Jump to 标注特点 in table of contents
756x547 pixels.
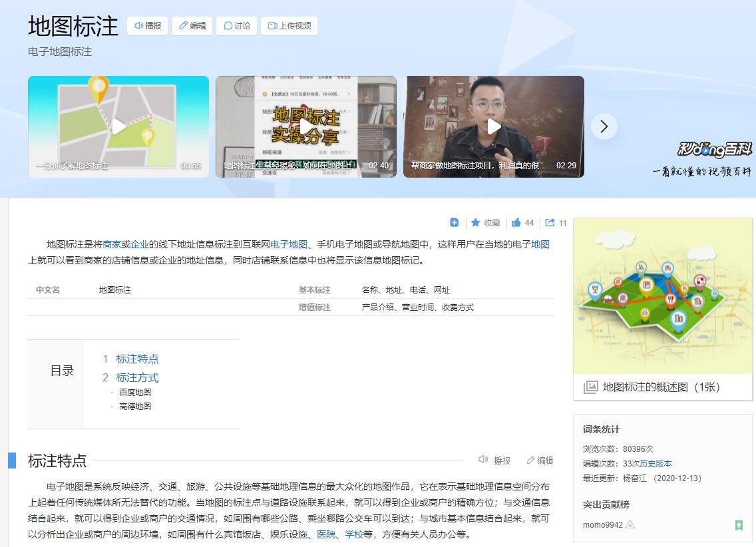(137, 359)
